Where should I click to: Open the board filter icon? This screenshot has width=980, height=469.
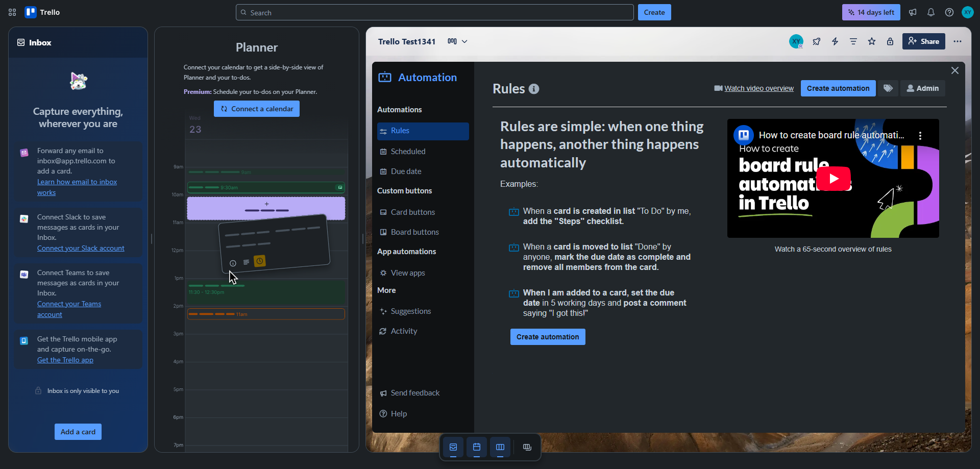(853, 41)
